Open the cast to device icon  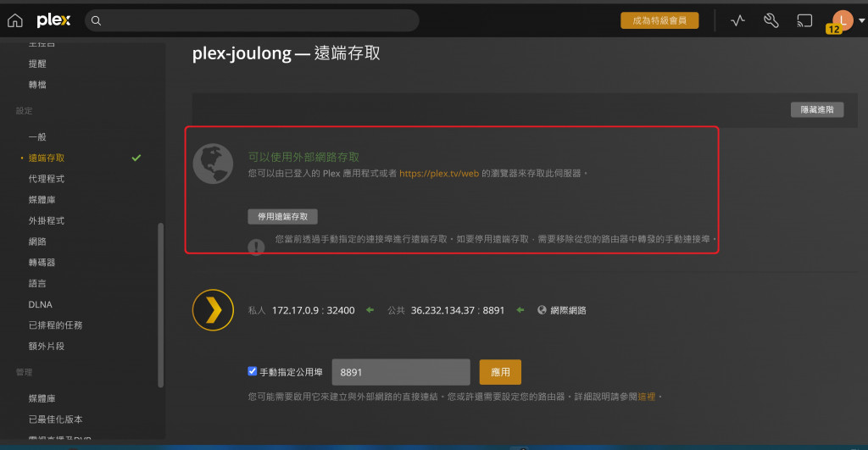804,20
